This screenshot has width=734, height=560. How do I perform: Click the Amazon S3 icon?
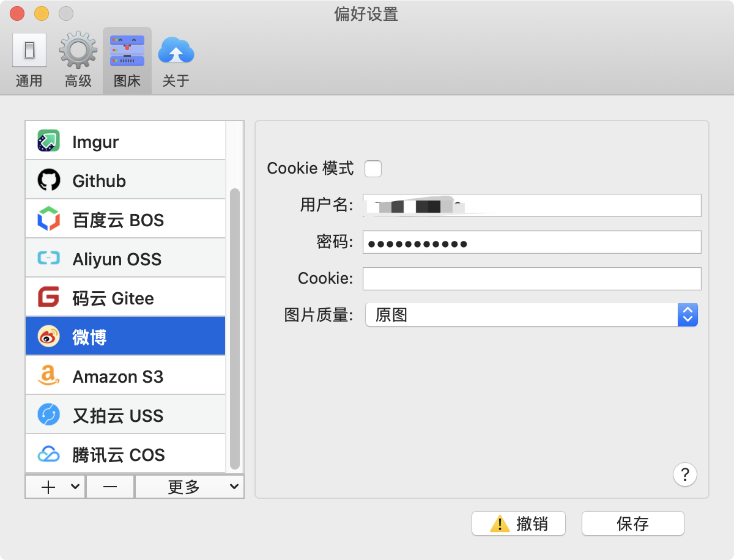click(49, 376)
